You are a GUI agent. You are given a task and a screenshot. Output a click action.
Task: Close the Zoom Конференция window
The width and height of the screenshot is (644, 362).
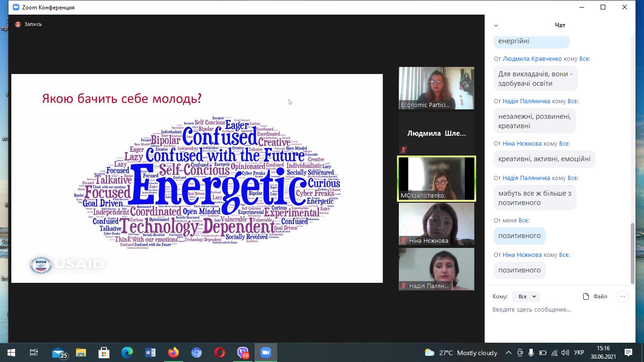(x=625, y=8)
